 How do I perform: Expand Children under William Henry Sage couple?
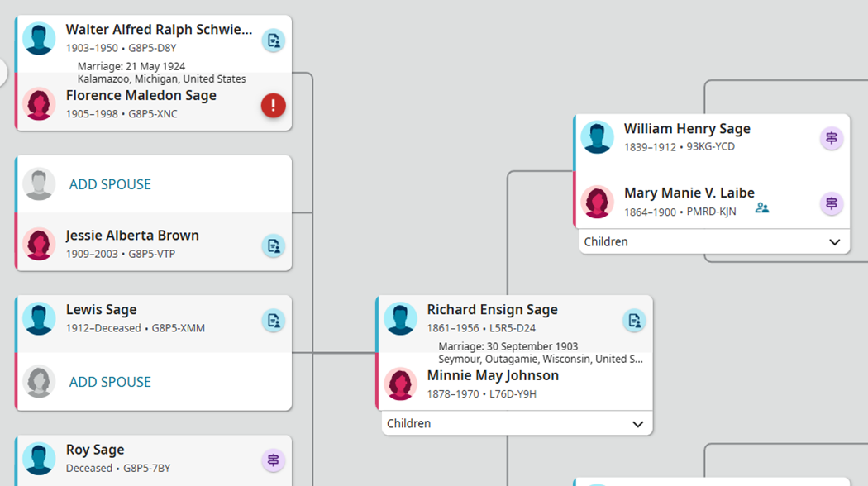tap(834, 242)
